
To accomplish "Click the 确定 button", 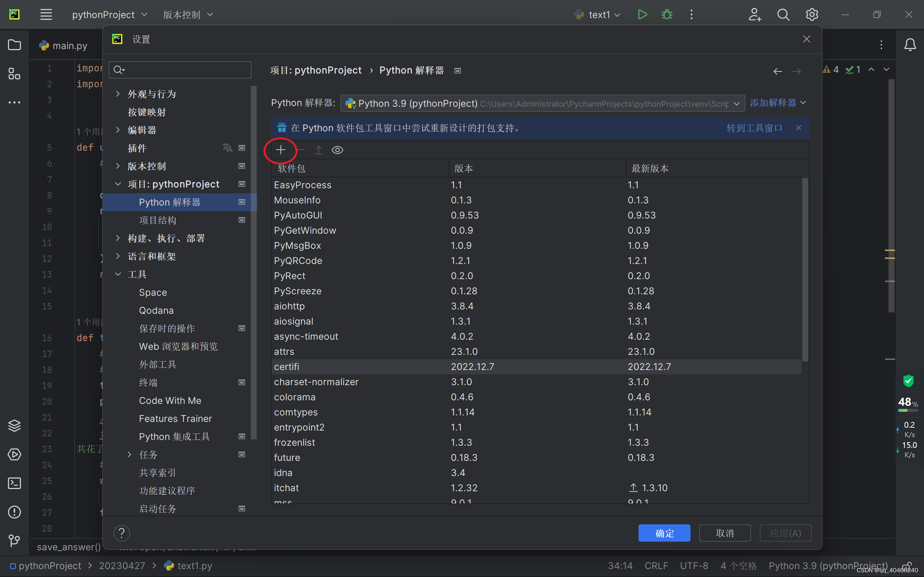I will [x=664, y=533].
